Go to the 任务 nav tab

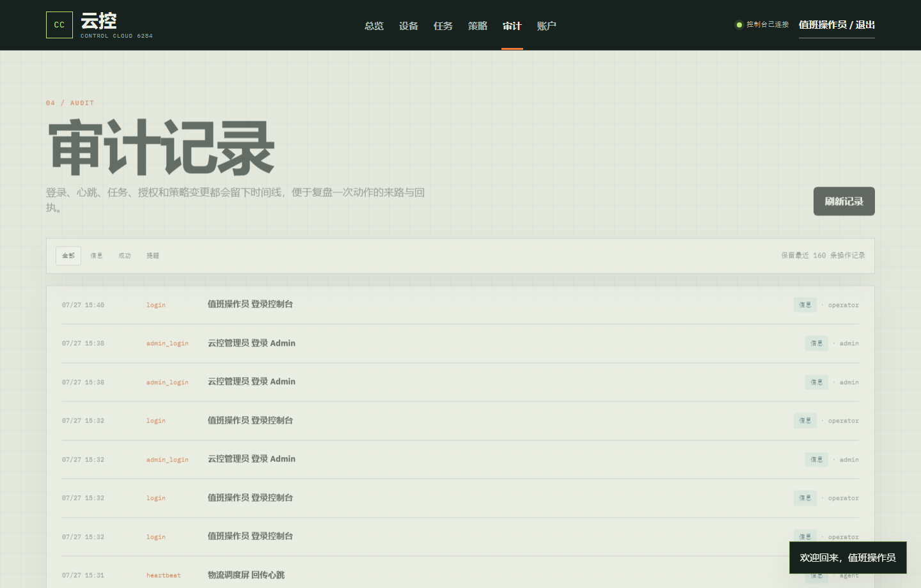[x=443, y=26]
